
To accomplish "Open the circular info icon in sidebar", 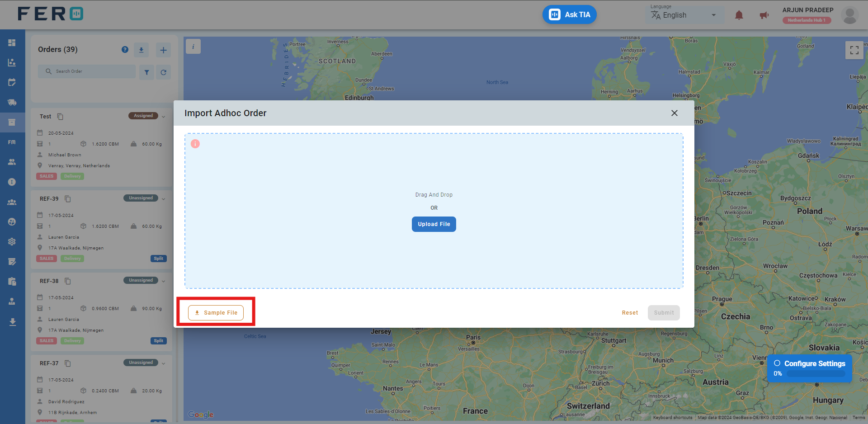I will 12,182.
